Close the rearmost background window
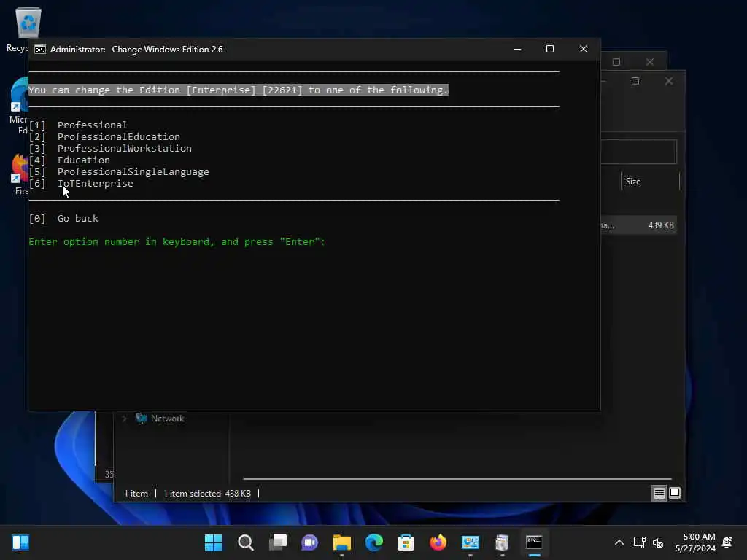This screenshot has height=560, width=747. coord(650,62)
